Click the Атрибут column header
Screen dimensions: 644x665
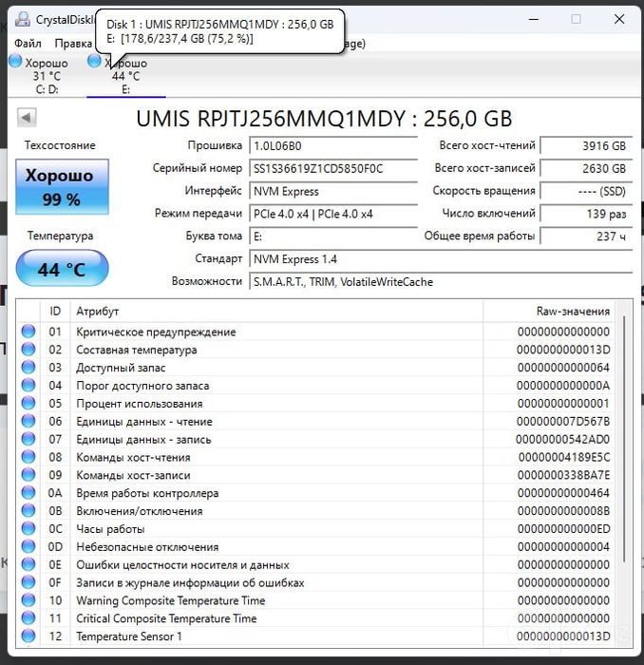coord(276,312)
